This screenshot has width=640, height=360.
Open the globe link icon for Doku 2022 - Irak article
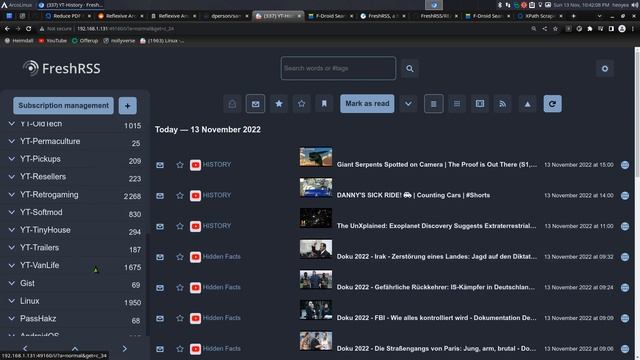(x=624, y=257)
